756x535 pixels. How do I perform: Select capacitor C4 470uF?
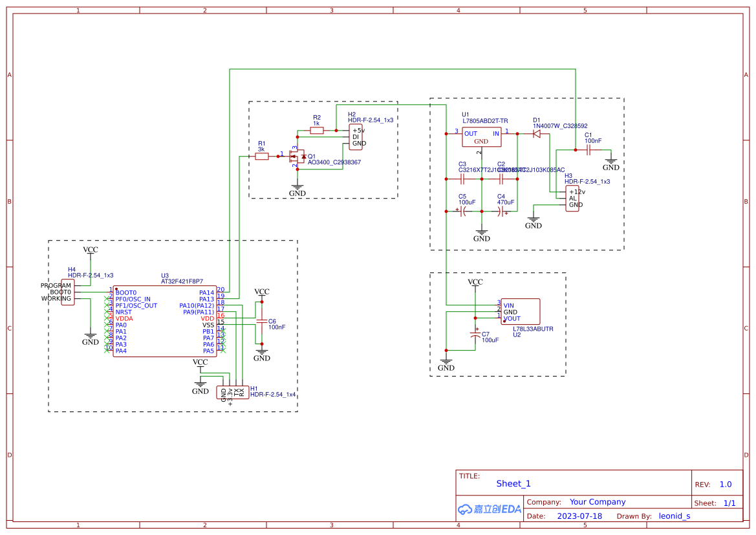coord(502,212)
